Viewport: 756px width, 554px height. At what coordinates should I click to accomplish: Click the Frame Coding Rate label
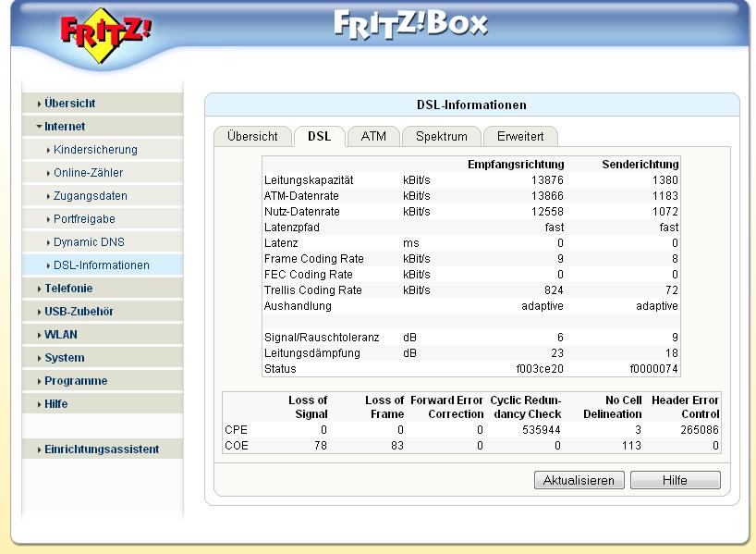click(x=314, y=259)
